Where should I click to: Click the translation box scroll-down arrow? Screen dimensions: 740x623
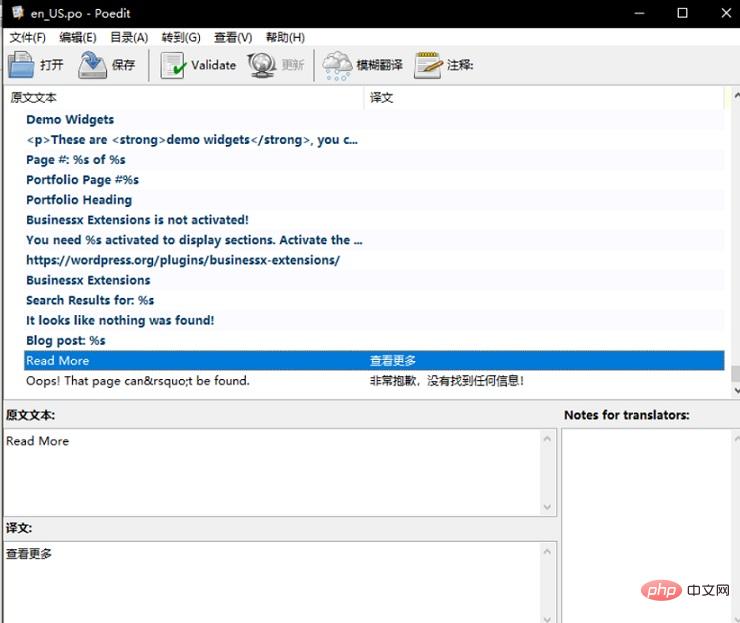point(547,619)
